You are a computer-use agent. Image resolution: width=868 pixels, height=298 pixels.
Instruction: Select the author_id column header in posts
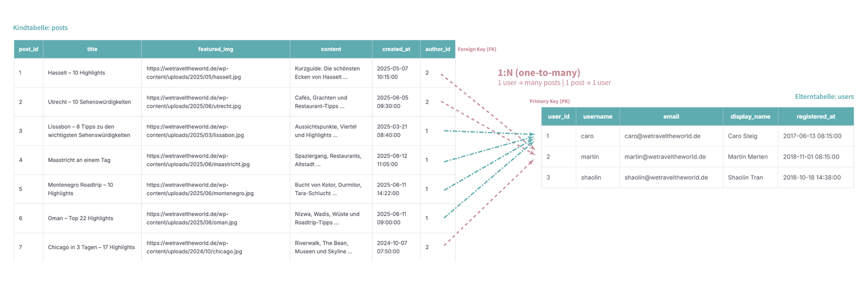tap(437, 49)
